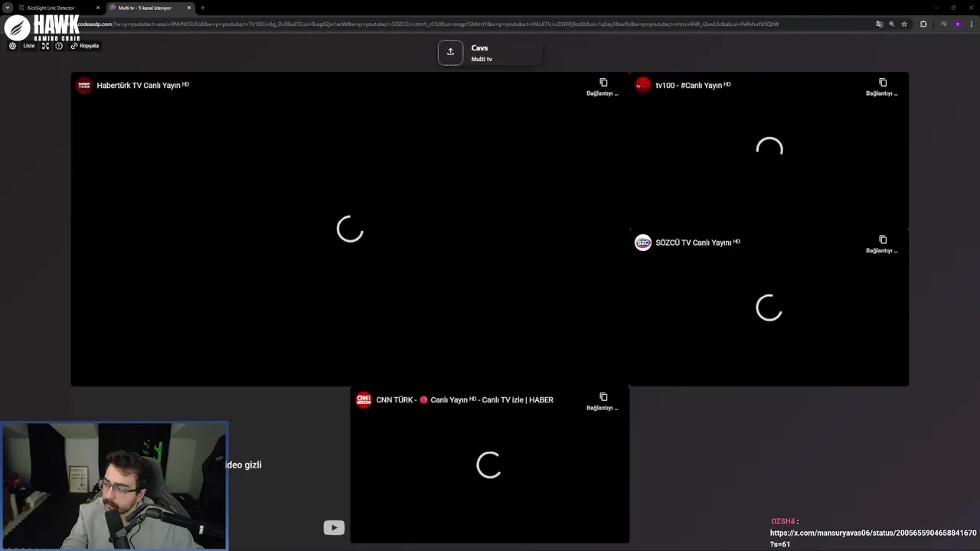Open tv100 - #Canlı Yayın title link

click(x=693, y=85)
